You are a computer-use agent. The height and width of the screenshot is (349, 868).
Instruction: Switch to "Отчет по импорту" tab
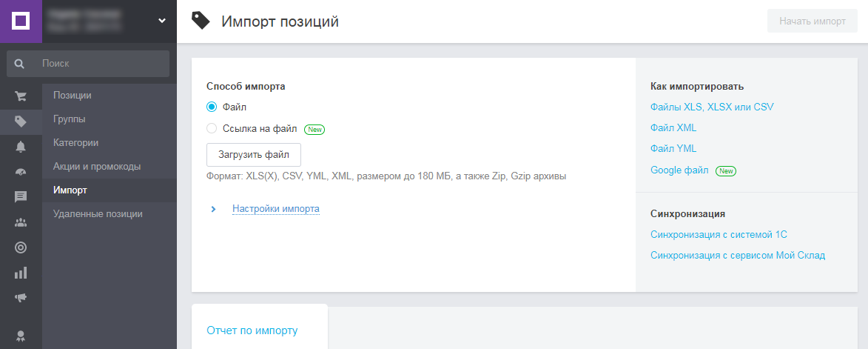(252, 330)
